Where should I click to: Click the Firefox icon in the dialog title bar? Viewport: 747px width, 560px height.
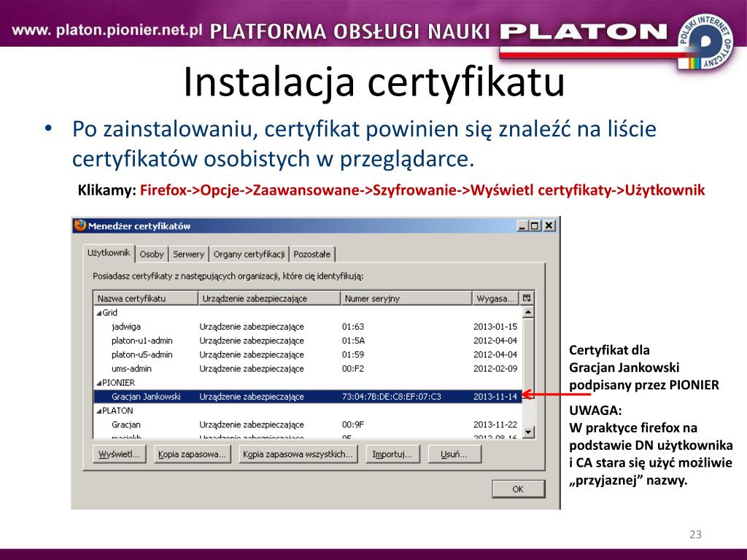(x=80, y=225)
